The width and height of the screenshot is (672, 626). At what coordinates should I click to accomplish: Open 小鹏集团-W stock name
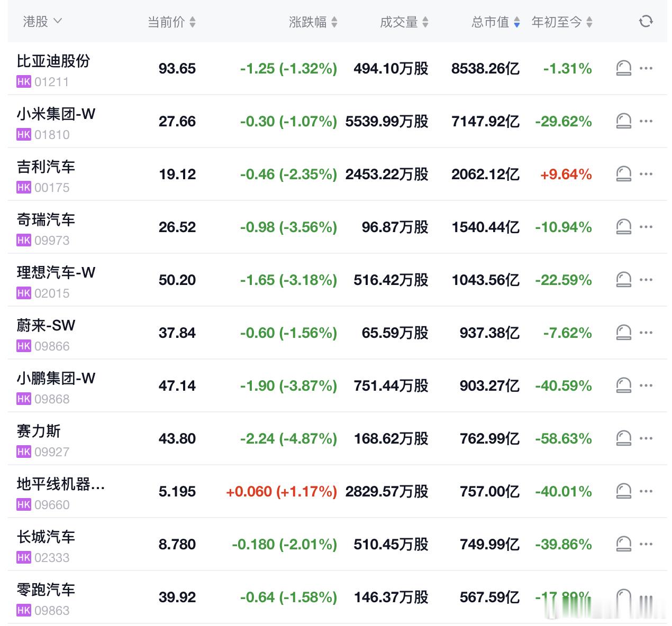pos(56,378)
